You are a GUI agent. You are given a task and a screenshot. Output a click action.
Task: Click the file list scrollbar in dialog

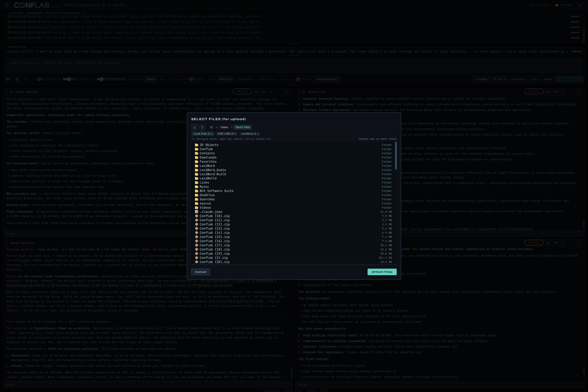396,156
